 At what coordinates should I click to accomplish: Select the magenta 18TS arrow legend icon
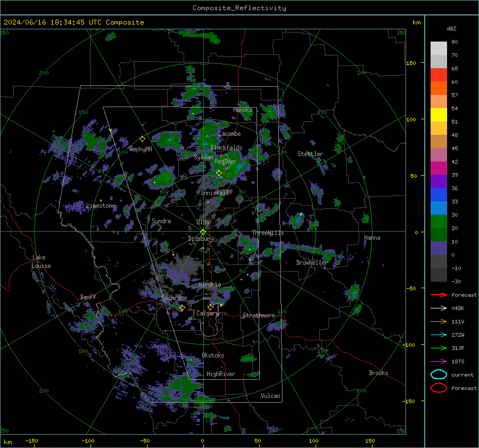point(439,362)
